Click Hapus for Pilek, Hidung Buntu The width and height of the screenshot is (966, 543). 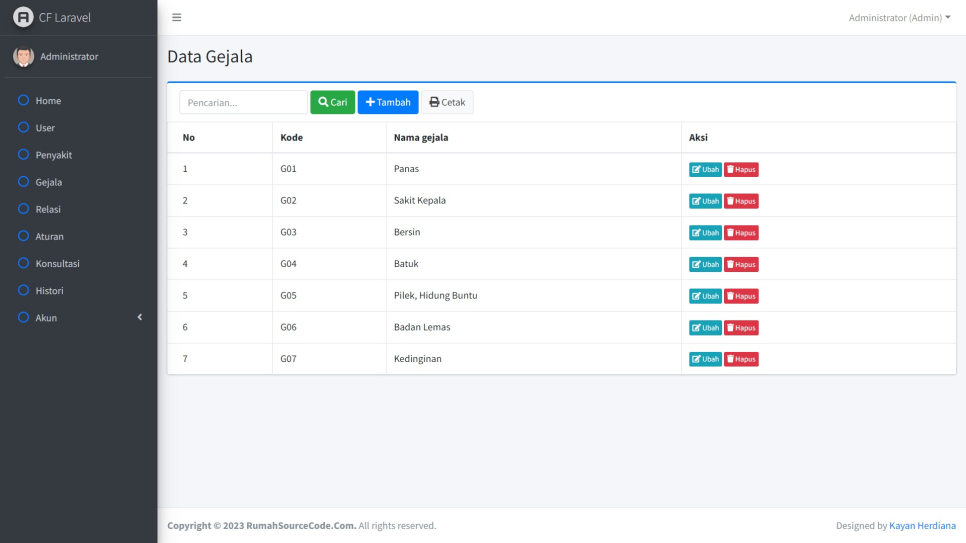click(x=741, y=296)
